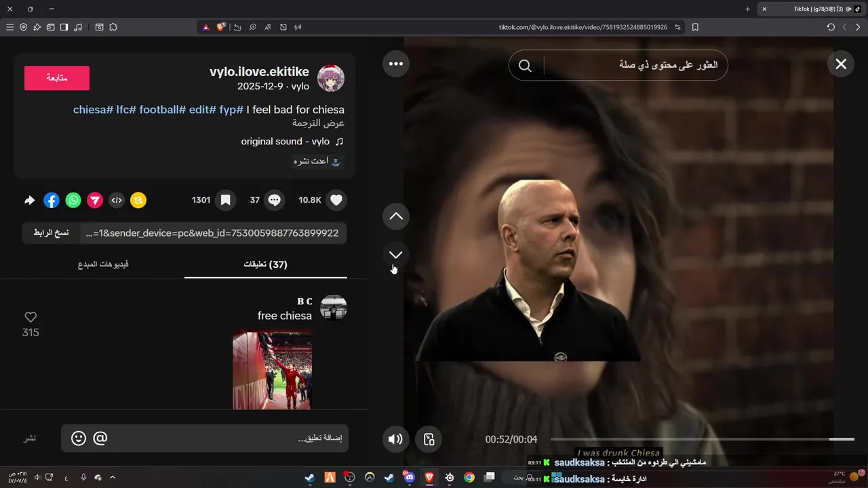Click the magnifier search icon
This screenshot has width=868, height=488.
[x=525, y=65]
